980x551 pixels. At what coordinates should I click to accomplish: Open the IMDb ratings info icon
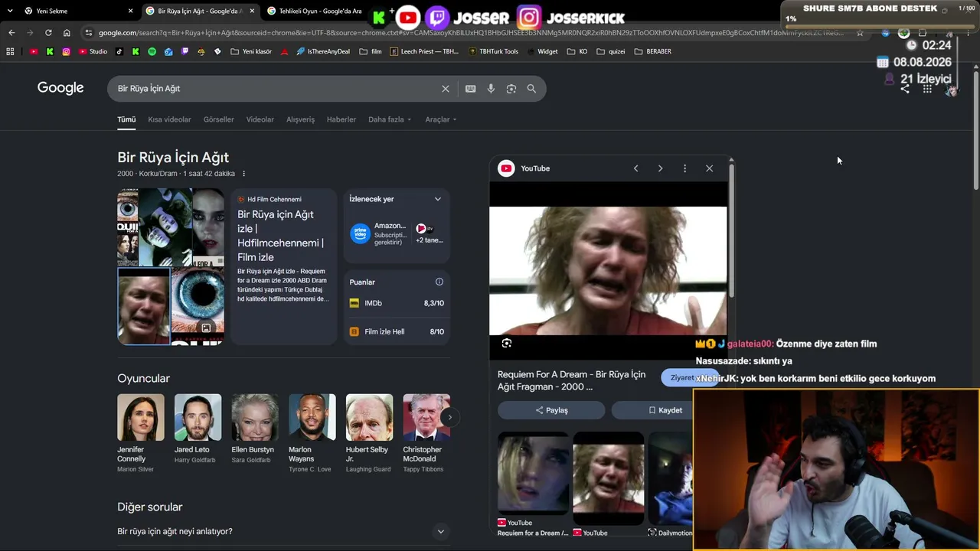pyautogui.click(x=439, y=282)
